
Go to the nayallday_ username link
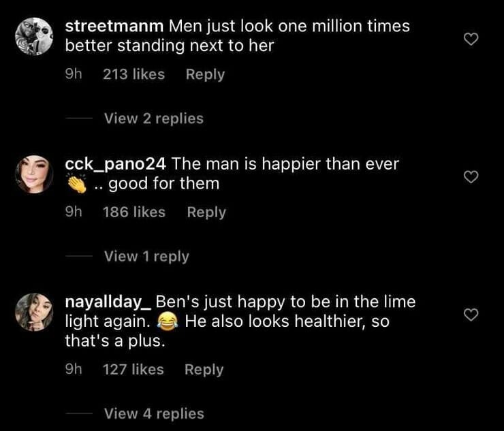(x=107, y=302)
